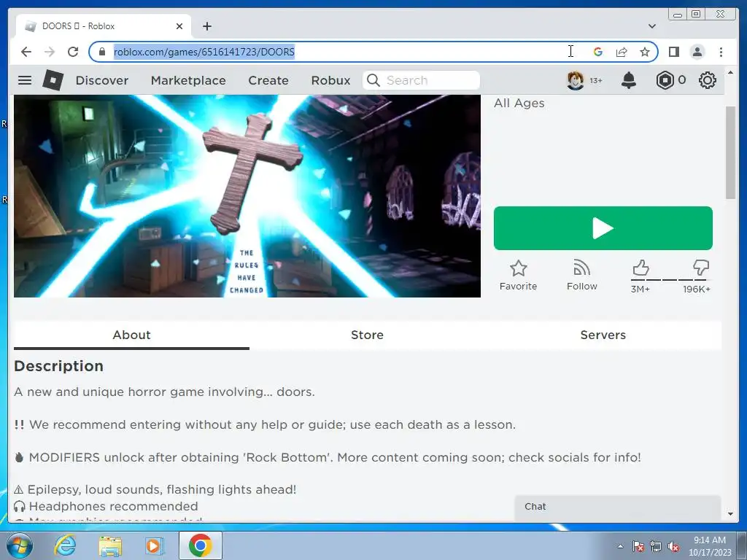Screen dimensions: 747x560
Task: Select the DOORS - Roblox browser tab
Action: coord(104,26)
